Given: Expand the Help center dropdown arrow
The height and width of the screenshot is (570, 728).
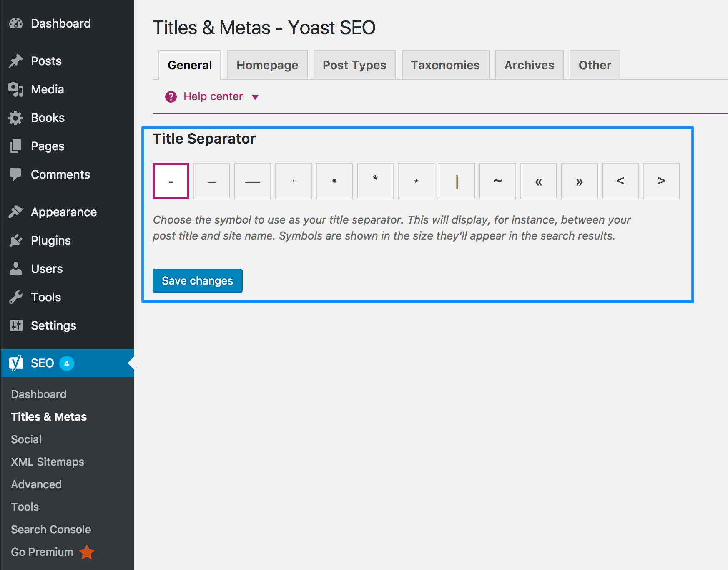Looking at the screenshot, I should (255, 97).
